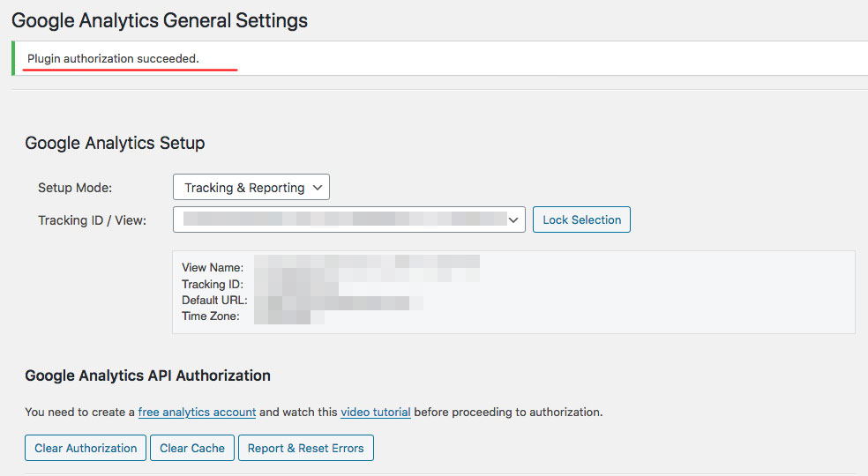Click the Lock Selection button

click(581, 219)
